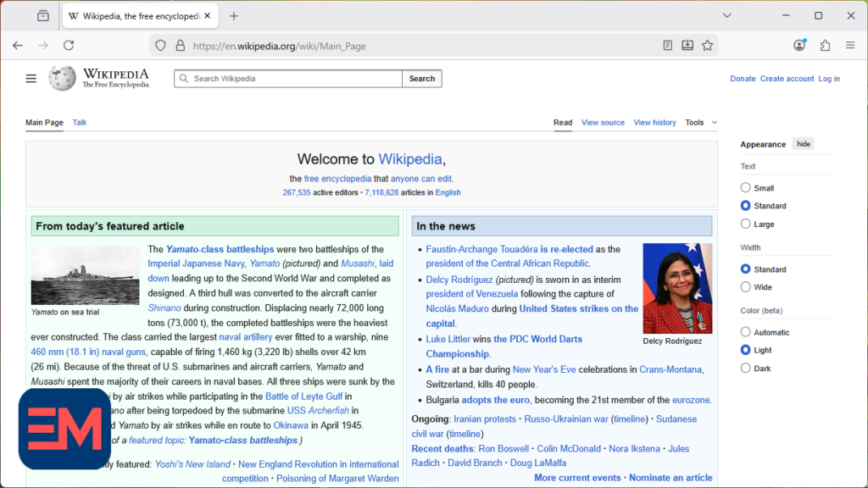Toggle Reader View icon in address bar
This screenshot has height=488, width=868.
click(x=668, y=46)
